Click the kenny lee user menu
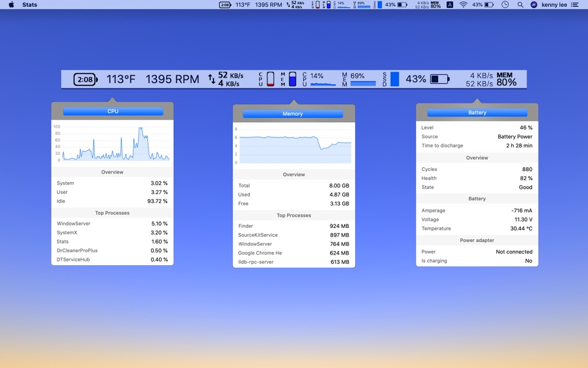This screenshot has width=588, height=368. [x=553, y=4]
